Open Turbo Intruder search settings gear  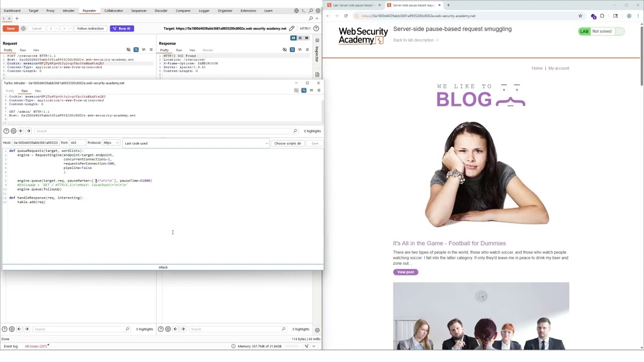coord(14,131)
